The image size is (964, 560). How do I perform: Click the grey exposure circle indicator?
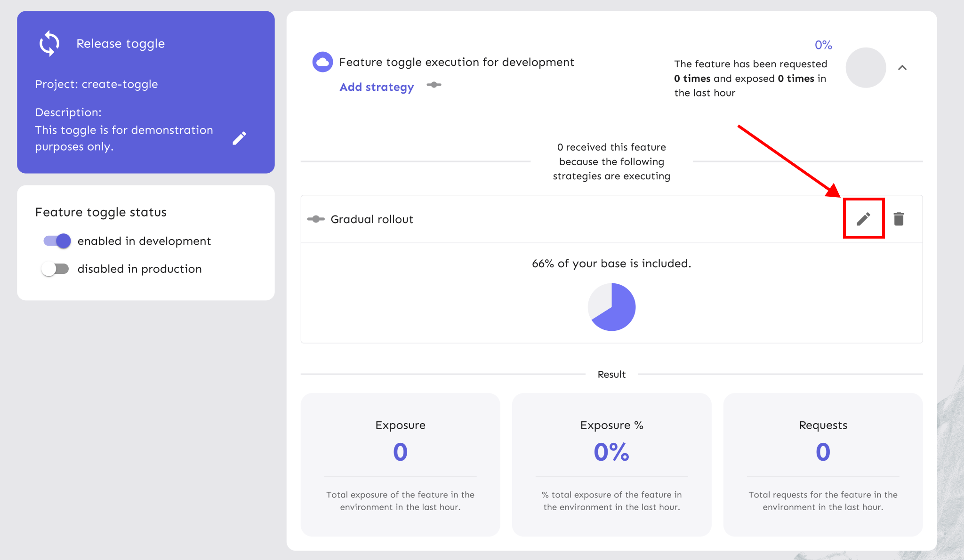point(866,68)
